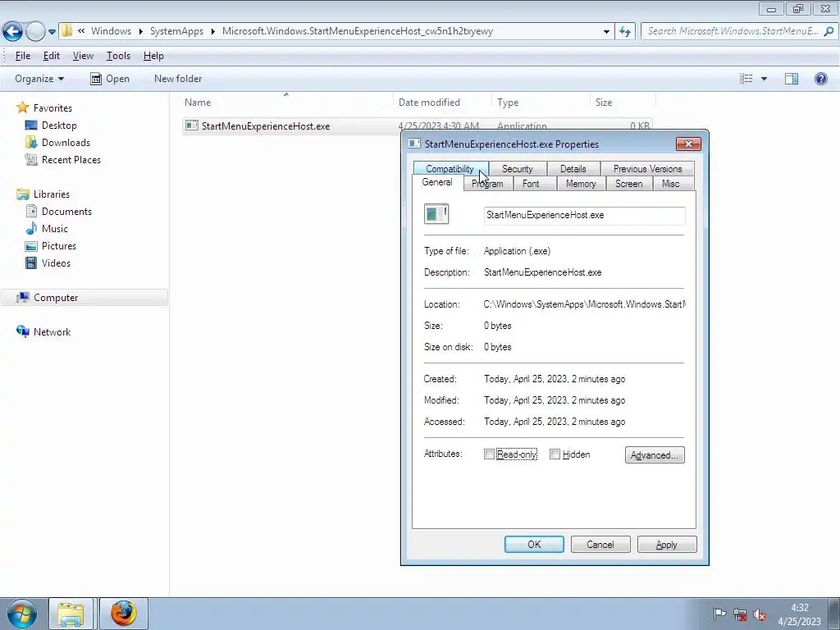Click the blue Help question mark icon
Viewport: 840px width, 630px height.
tap(820, 79)
